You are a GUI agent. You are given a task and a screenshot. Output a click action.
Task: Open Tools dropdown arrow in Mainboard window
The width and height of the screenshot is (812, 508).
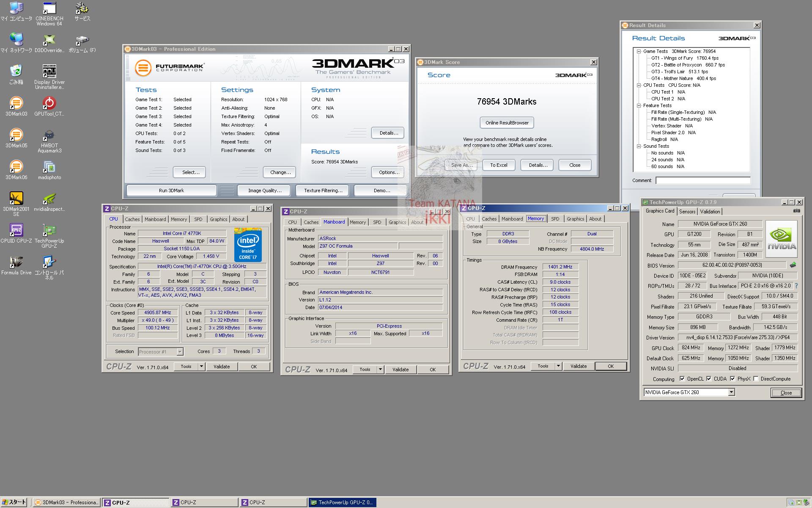380,370
